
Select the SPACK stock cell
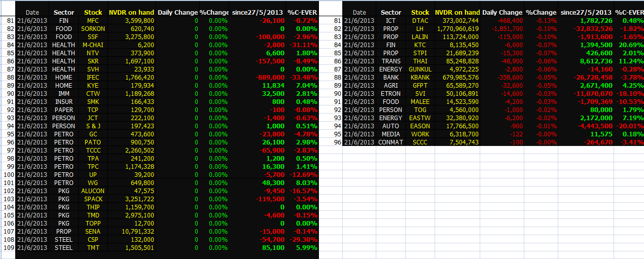(x=93, y=199)
